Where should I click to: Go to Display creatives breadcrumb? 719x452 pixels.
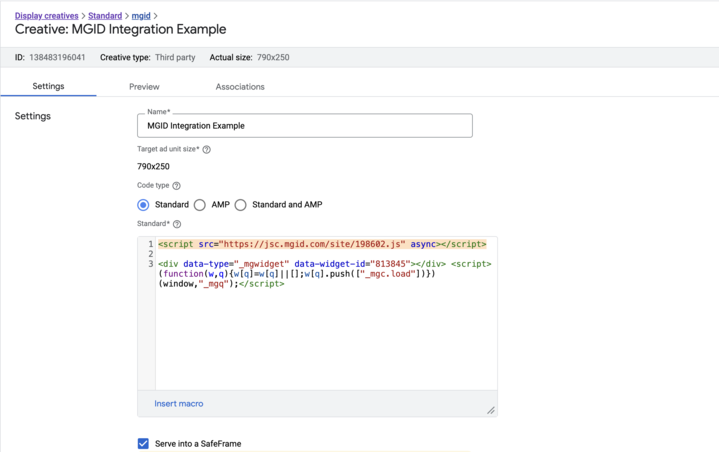(46, 16)
